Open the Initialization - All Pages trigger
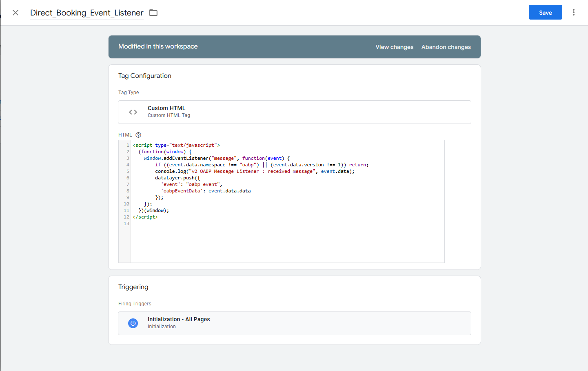The width and height of the screenshot is (588, 371). [x=295, y=323]
